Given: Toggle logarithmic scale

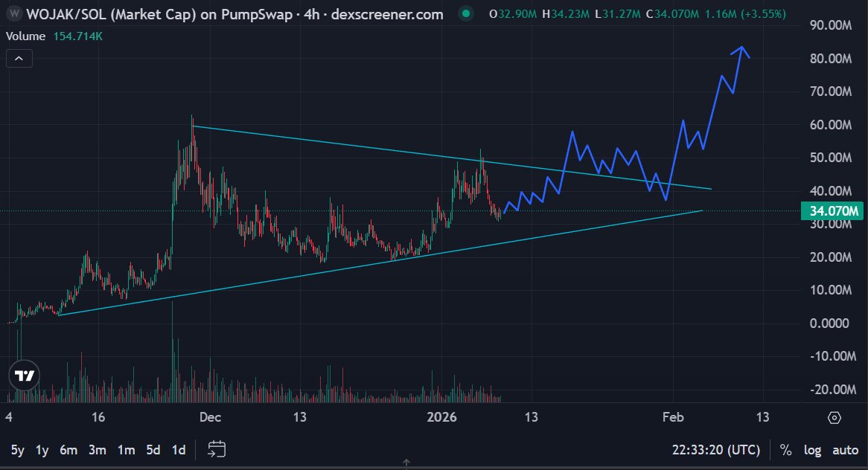Looking at the screenshot, I should tap(812, 450).
